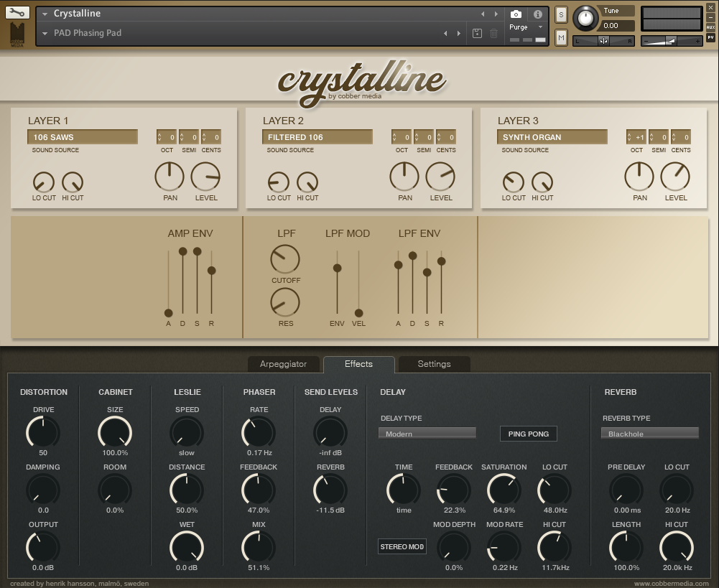Click the LPF Res knob
Screen dimensions: 719x588
point(285,302)
